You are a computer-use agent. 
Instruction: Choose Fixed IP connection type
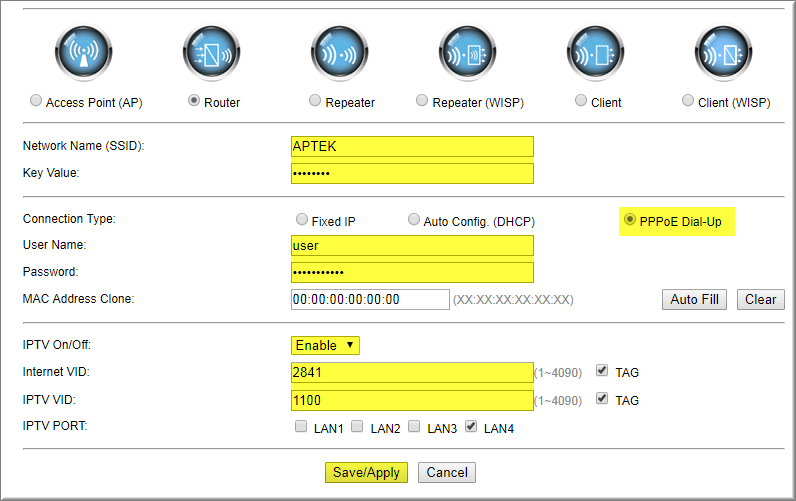click(303, 220)
